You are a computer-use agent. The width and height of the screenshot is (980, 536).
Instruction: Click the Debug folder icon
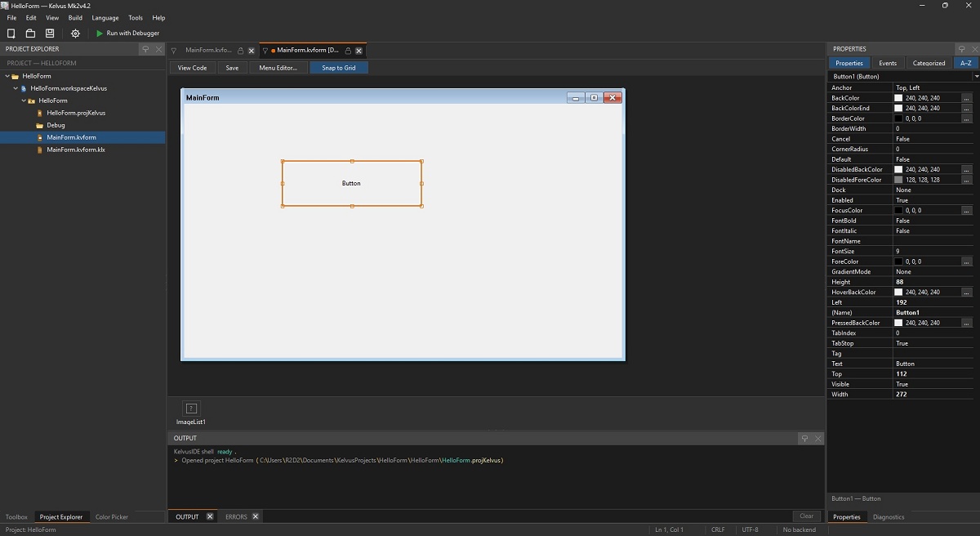39,125
